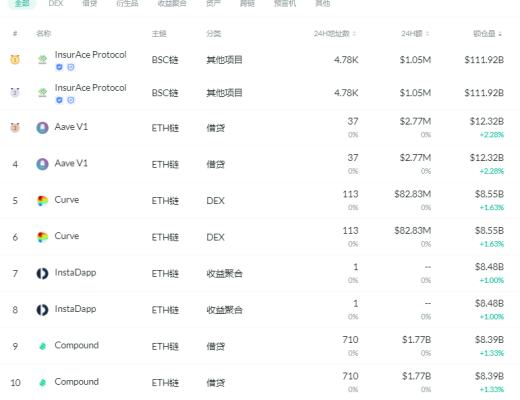Click +2.28% change in row 4
Image resolution: width=520 pixels, height=400 pixels.
[x=492, y=171]
